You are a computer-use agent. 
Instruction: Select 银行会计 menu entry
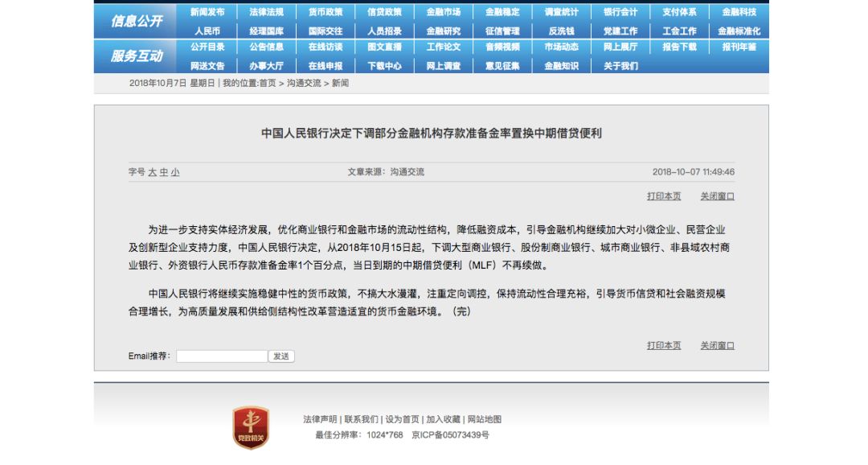[x=620, y=12]
